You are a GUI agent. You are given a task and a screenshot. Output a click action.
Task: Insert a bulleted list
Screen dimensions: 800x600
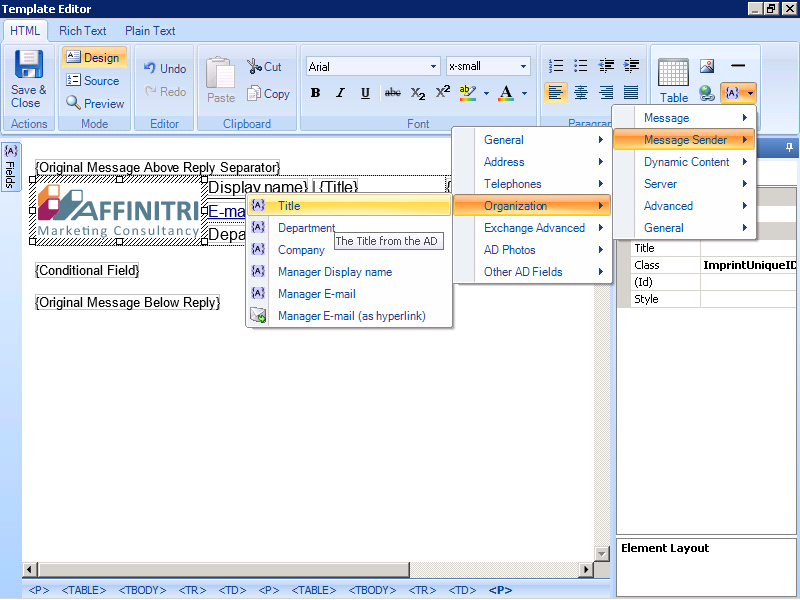point(581,66)
